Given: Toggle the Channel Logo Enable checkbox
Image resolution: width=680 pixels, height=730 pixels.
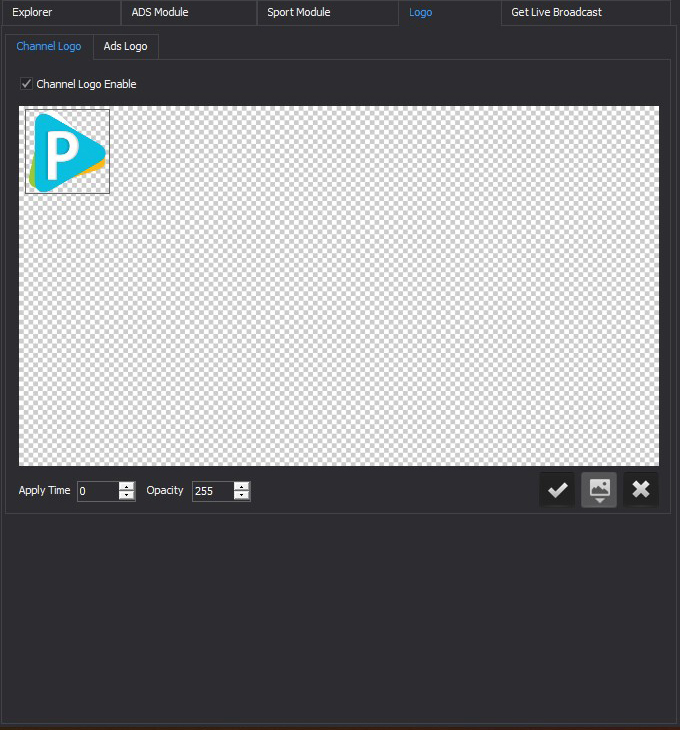Looking at the screenshot, I should click(x=27, y=84).
